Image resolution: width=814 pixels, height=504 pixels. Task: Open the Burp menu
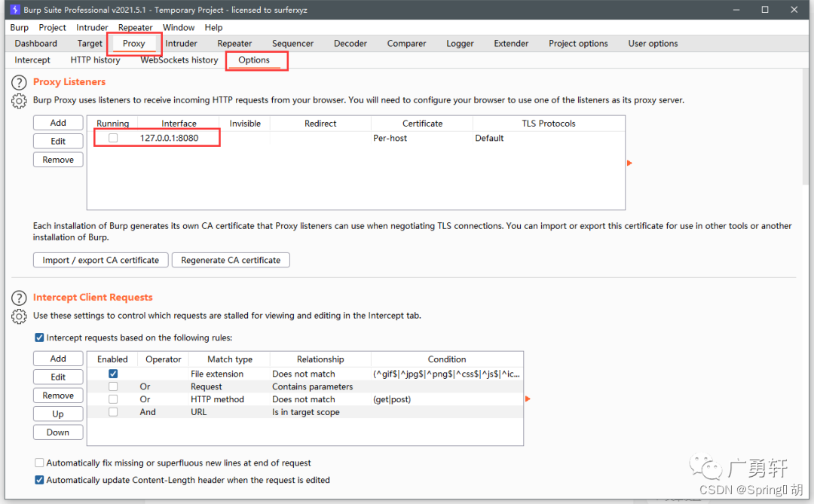19,28
